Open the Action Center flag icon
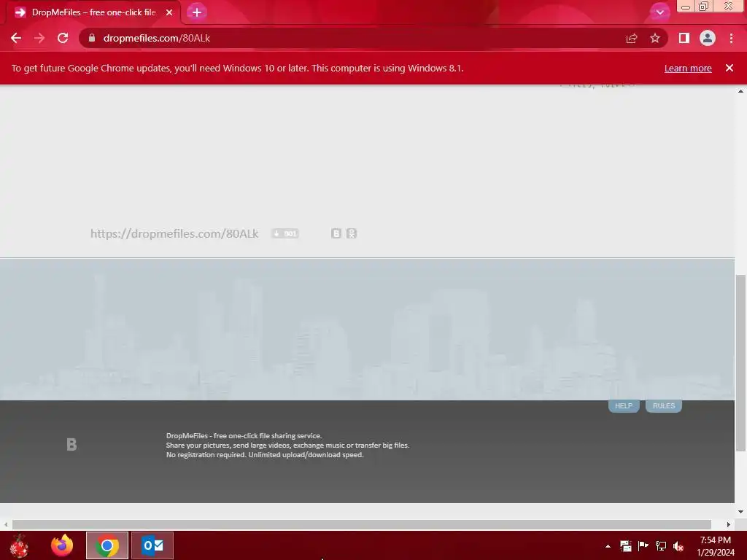The height and width of the screenshot is (560, 747). 643,546
